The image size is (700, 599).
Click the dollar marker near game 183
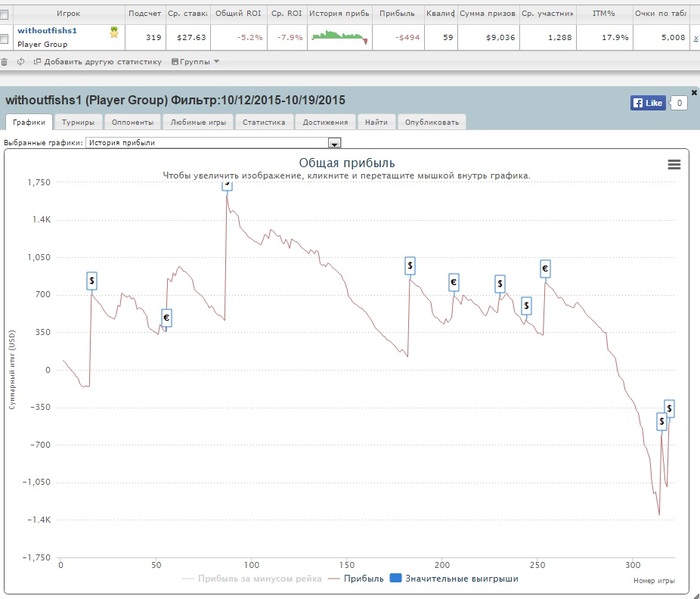tap(410, 266)
